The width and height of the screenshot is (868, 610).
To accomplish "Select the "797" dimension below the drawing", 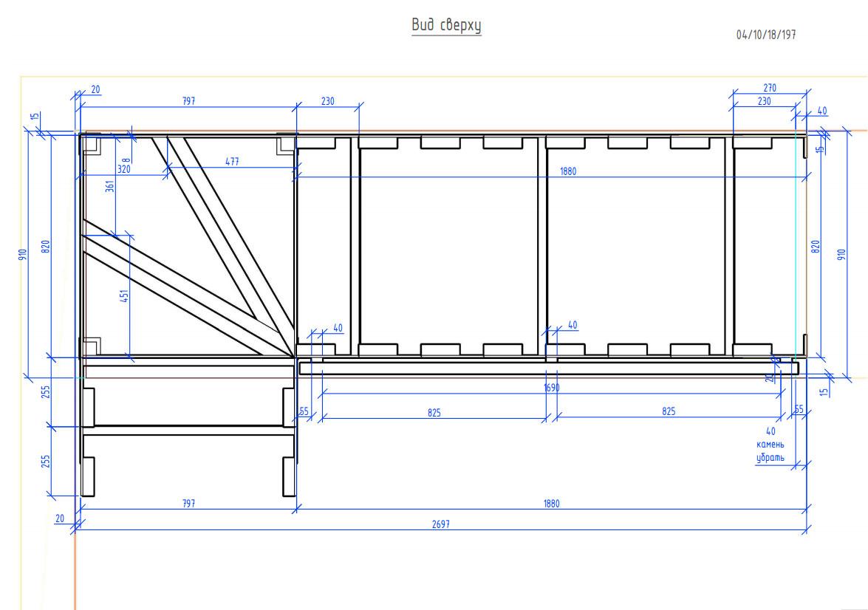I will click(x=189, y=504).
